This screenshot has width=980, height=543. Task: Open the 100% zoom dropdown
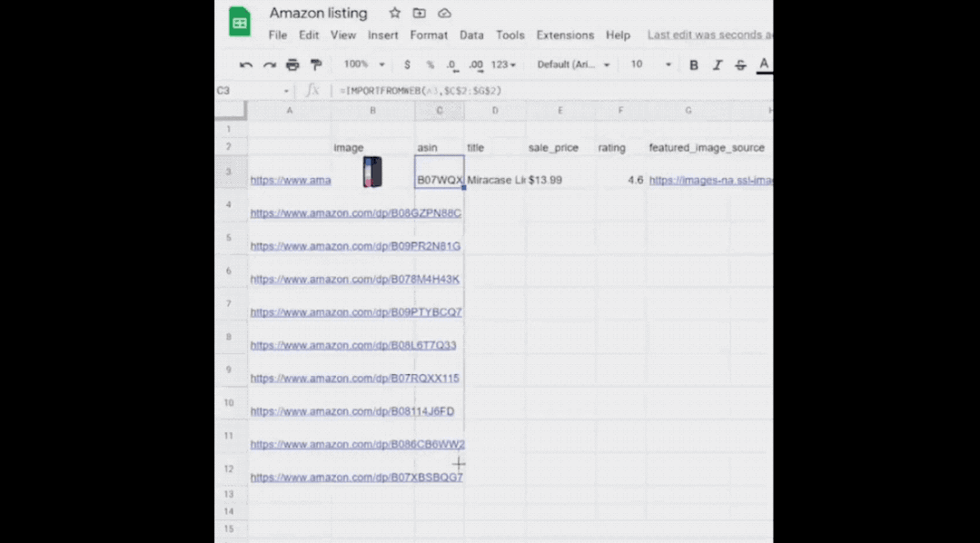(x=364, y=65)
